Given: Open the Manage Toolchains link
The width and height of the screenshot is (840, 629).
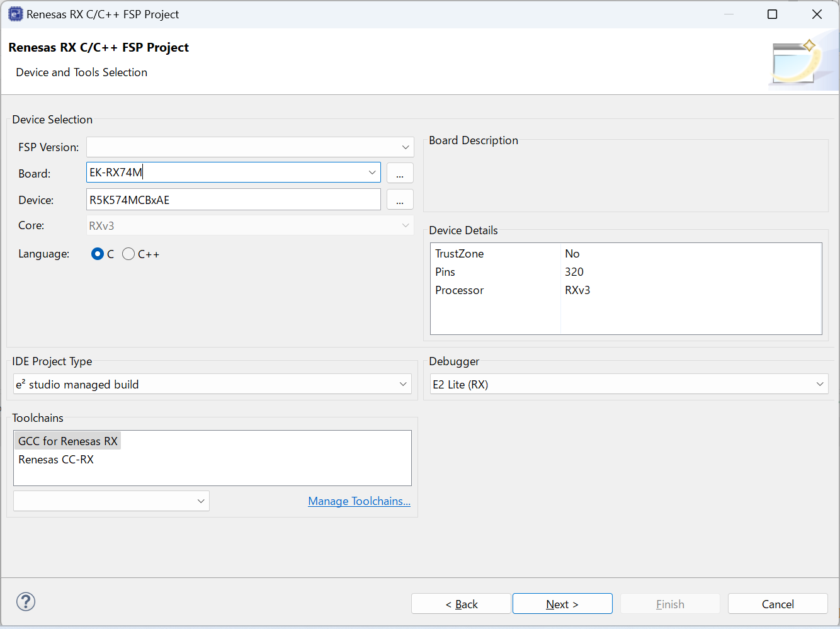Looking at the screenshot, I should pyautogui.click(x=359, y=501).
